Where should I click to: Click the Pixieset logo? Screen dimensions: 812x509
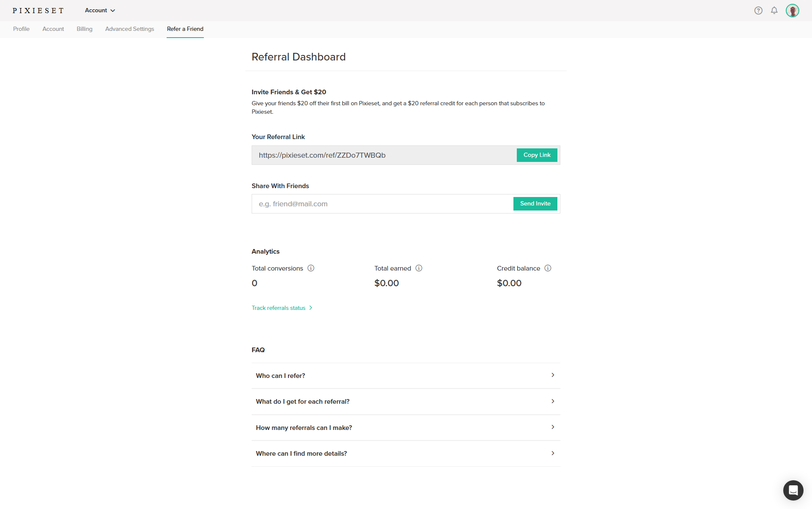point(38,11)
